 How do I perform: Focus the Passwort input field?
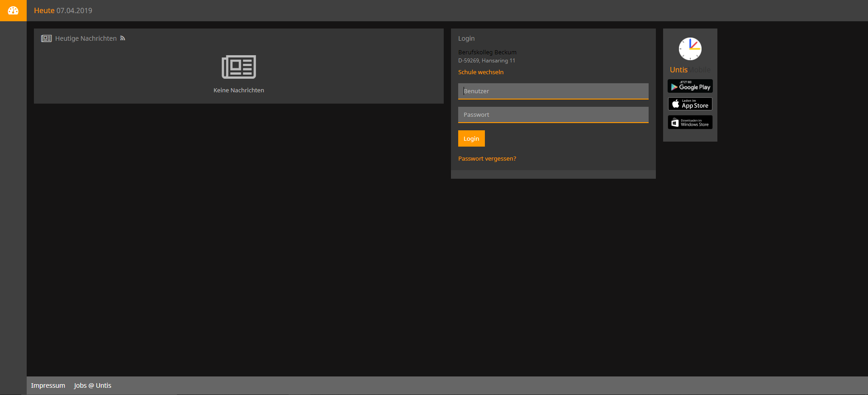tap(553, 115)
